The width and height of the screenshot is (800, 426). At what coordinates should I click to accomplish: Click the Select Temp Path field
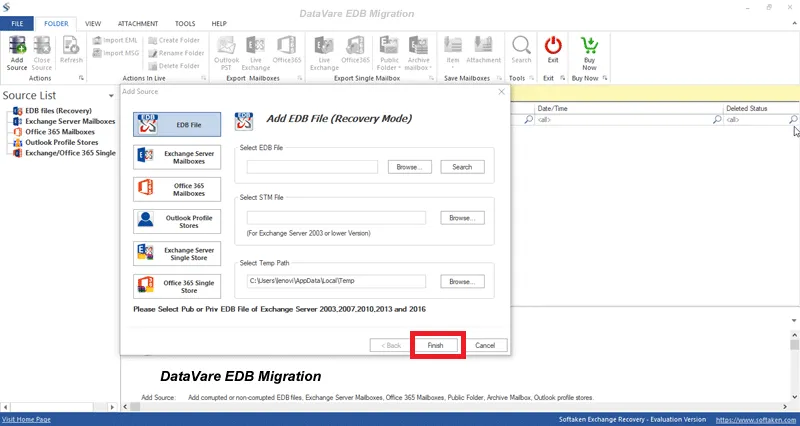click(336, 281)
